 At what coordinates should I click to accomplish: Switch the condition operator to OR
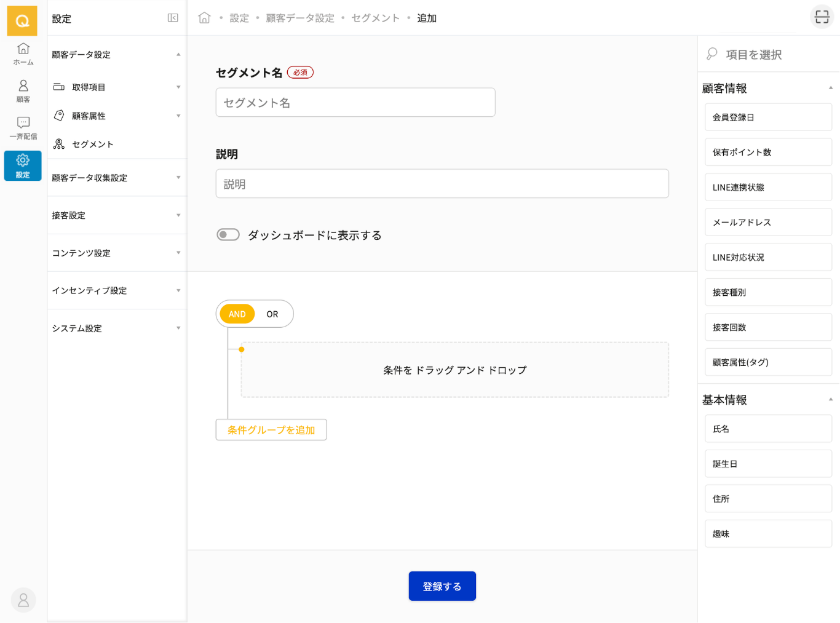click(272, 314)
